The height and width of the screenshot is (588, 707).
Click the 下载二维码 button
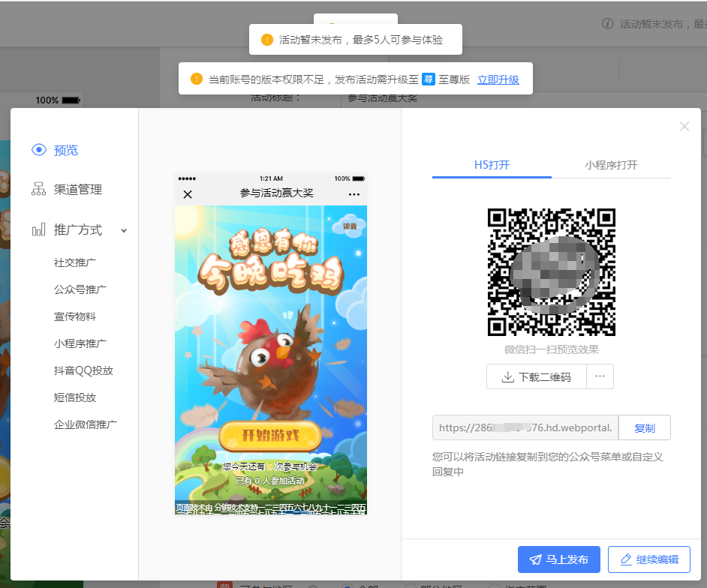(537, 376)
